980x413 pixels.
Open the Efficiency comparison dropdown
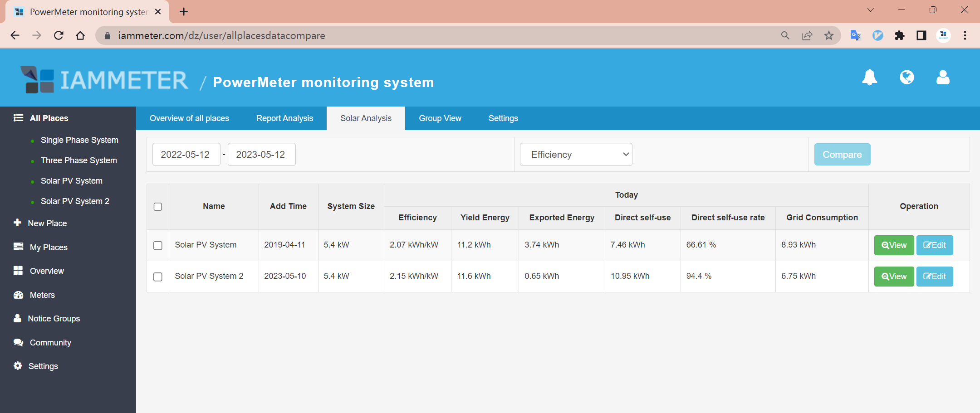click(576, 155)
